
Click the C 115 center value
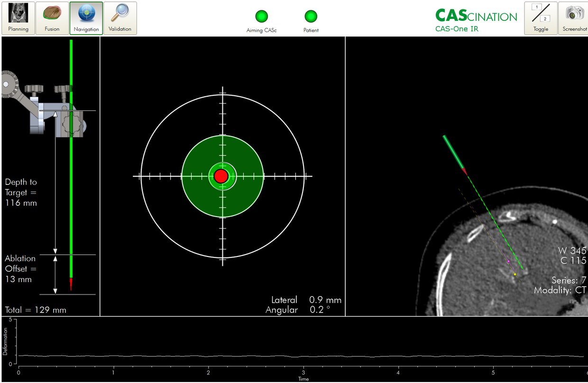[x=573, y=261]
